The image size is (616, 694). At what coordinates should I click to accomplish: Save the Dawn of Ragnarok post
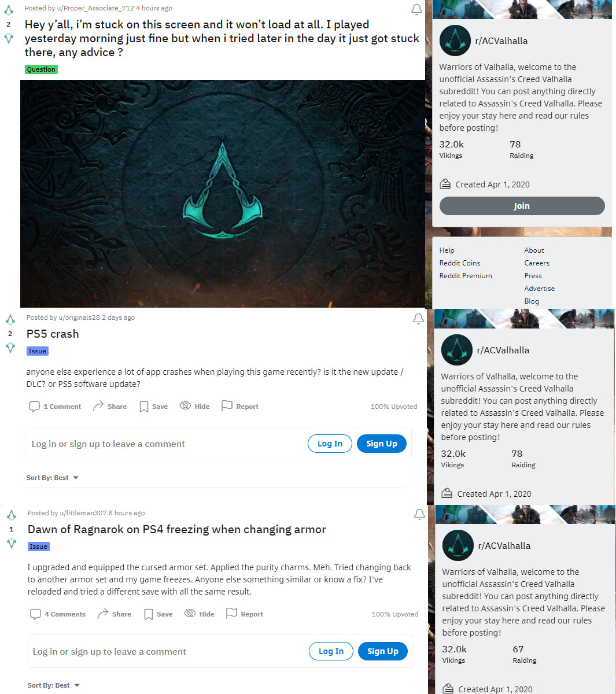click(158, 614)
